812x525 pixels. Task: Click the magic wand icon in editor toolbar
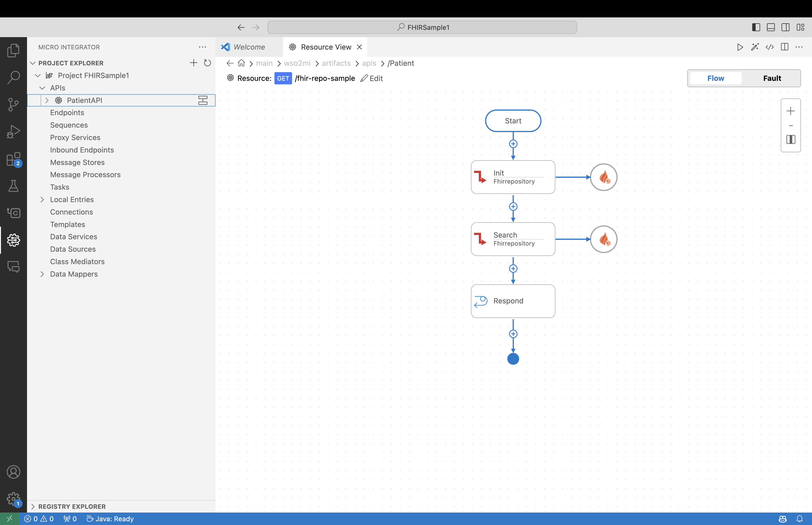click(755, 47)
